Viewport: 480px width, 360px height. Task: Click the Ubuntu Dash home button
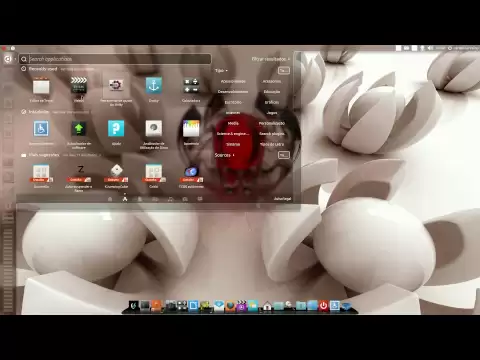click(x=7, y=59)
